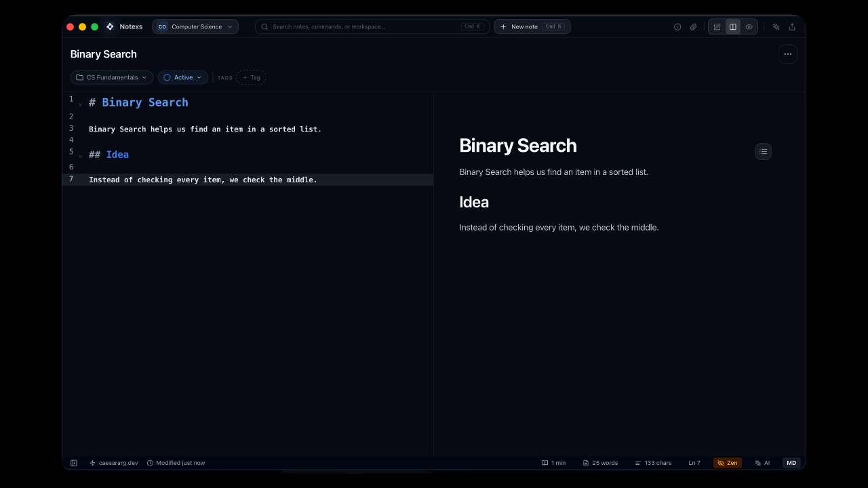This screenshot has height=488, width=868.
Task: Click the preview Binary Search heading
Action: click(x=518, y=146)
